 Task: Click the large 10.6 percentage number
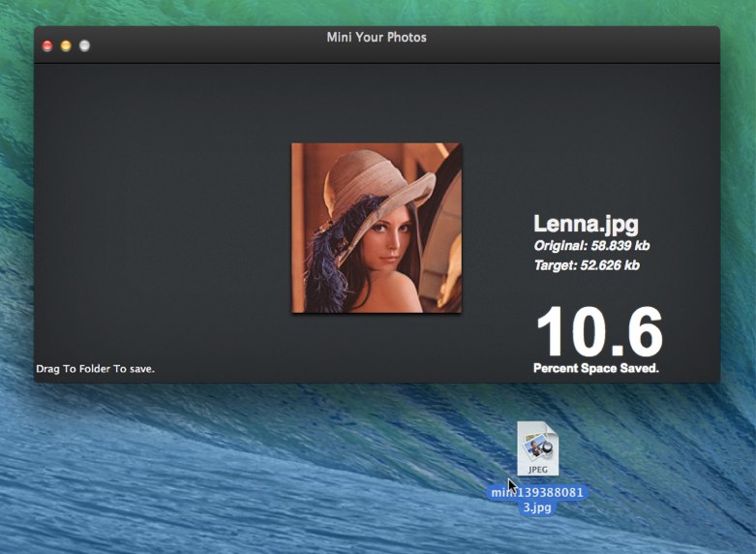click(x=599, y=331)
